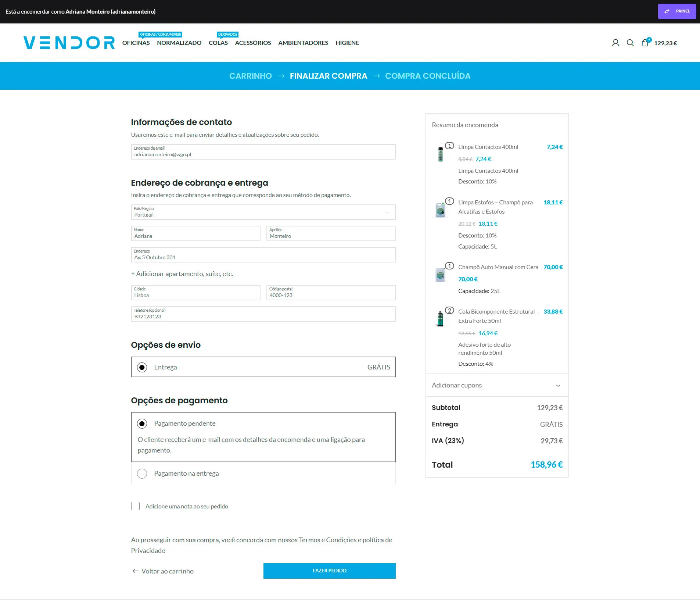This screenshot has width=700, height=604.
Task: Click the search magnifier icon
Action: click(630, 43)
